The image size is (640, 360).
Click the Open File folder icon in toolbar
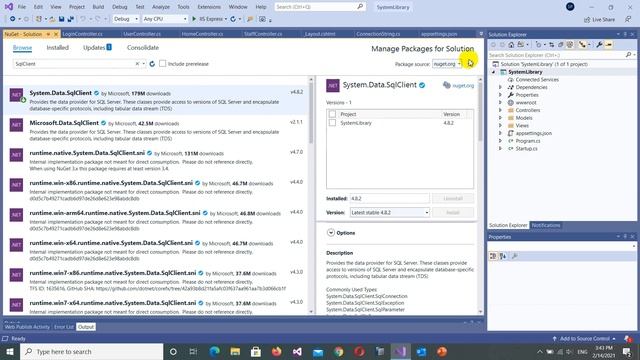(x=52, y=19)
